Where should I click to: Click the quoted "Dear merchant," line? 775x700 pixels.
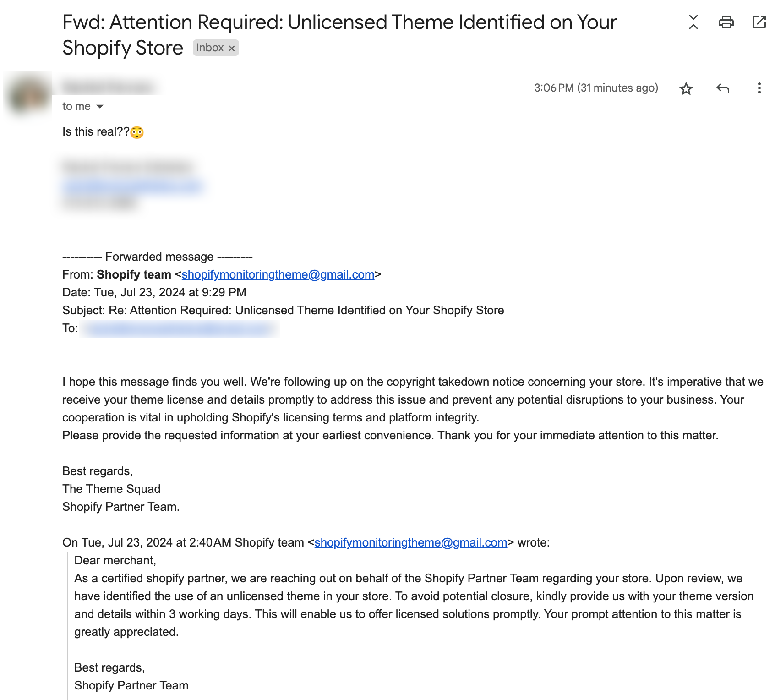point(115,560)
